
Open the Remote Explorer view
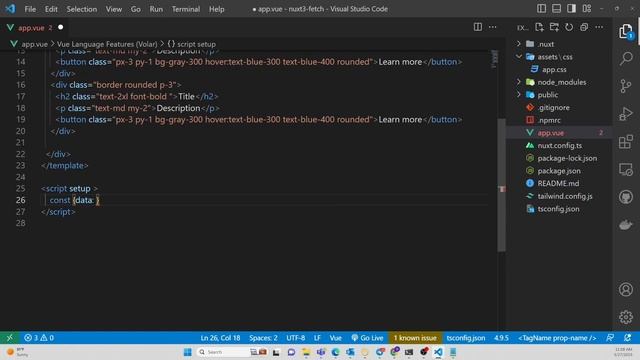click(x=626, y=169)
